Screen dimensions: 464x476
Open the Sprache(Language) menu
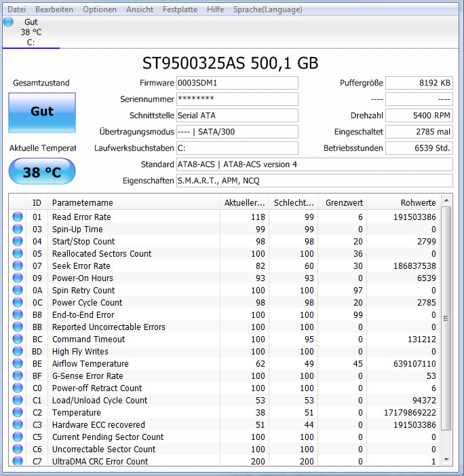(x=267, y=10)
